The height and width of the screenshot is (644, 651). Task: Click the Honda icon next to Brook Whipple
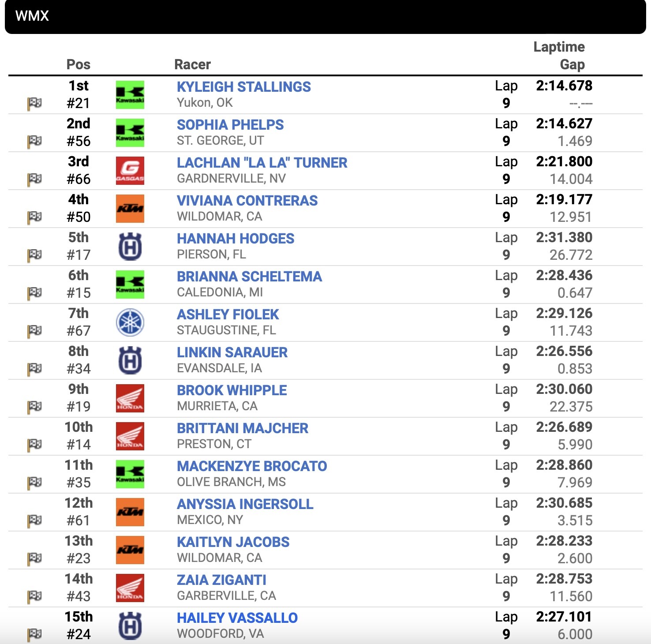130,399
